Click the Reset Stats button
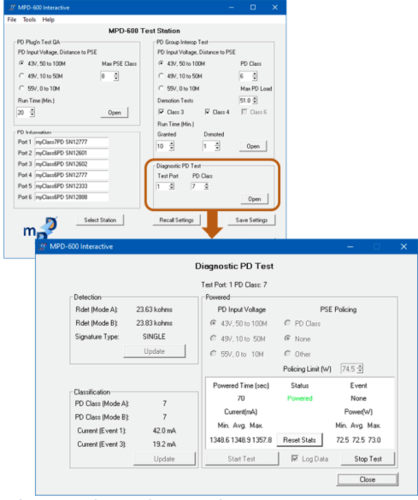The height and width of the screenshot is (500, 418). click(x=299, y=440)
